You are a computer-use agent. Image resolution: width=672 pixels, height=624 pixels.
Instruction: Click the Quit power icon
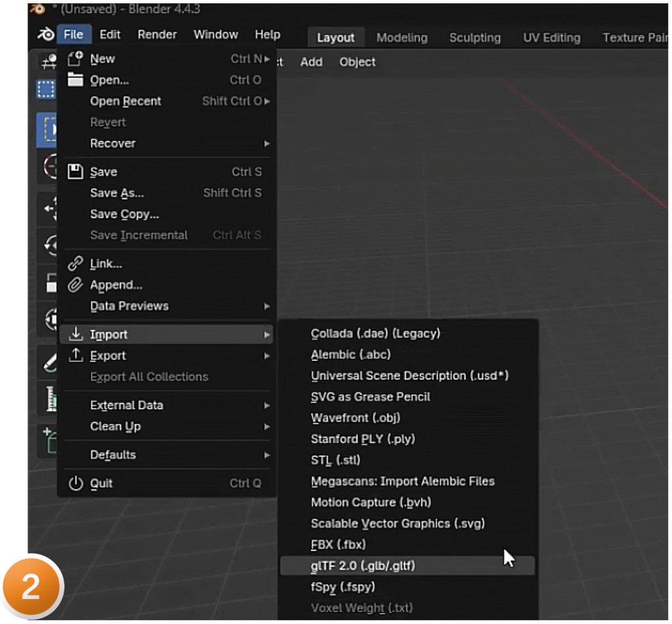click(x=76, y=483)
